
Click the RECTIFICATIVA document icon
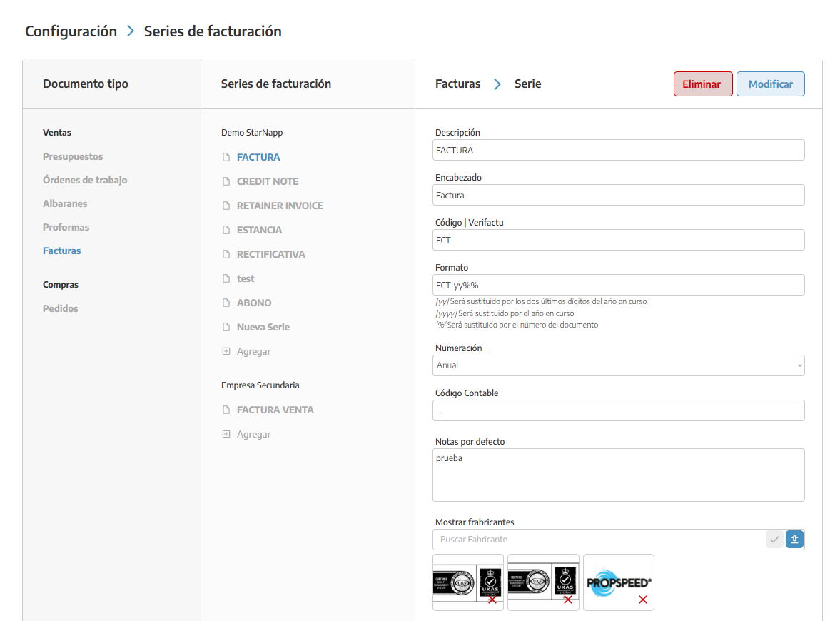[x=226, y=254]
